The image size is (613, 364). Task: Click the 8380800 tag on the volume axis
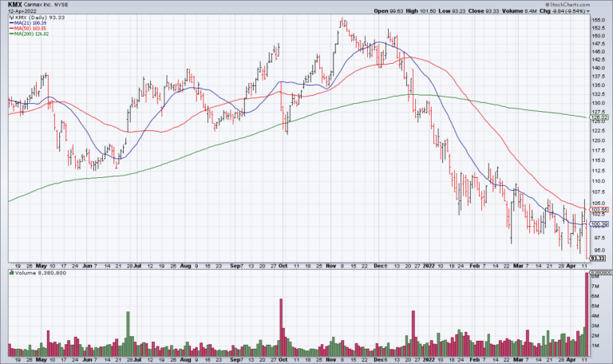[600, 272]
